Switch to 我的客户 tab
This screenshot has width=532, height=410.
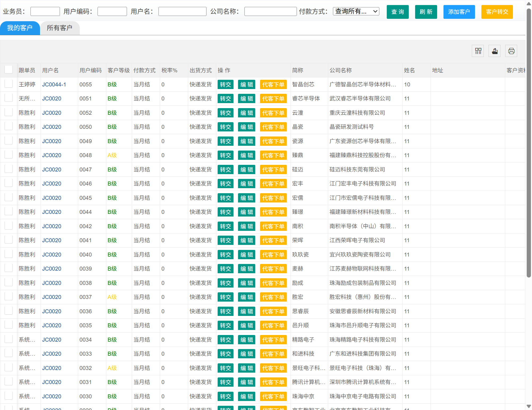[20, 28]
